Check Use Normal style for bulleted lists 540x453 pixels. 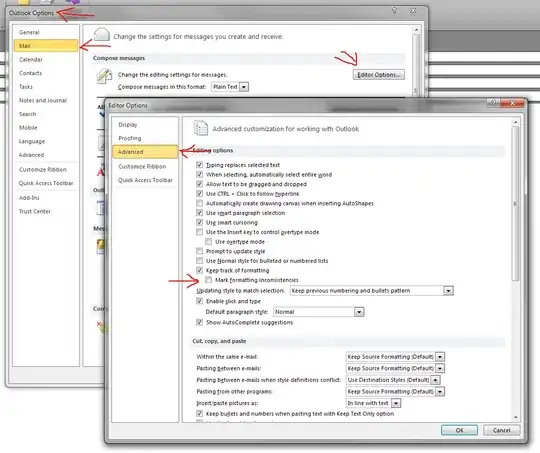tap(199, 260)
